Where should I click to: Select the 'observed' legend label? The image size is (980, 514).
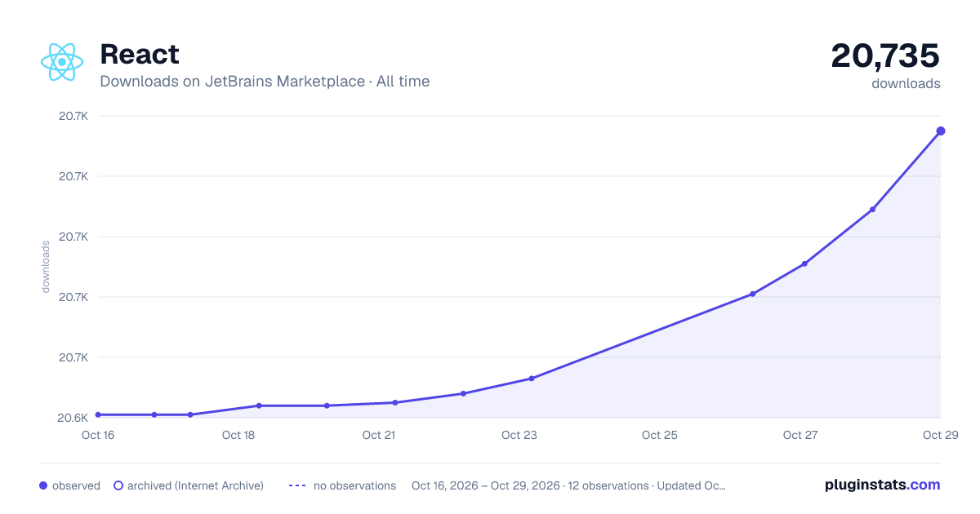[x=76, y=485]
